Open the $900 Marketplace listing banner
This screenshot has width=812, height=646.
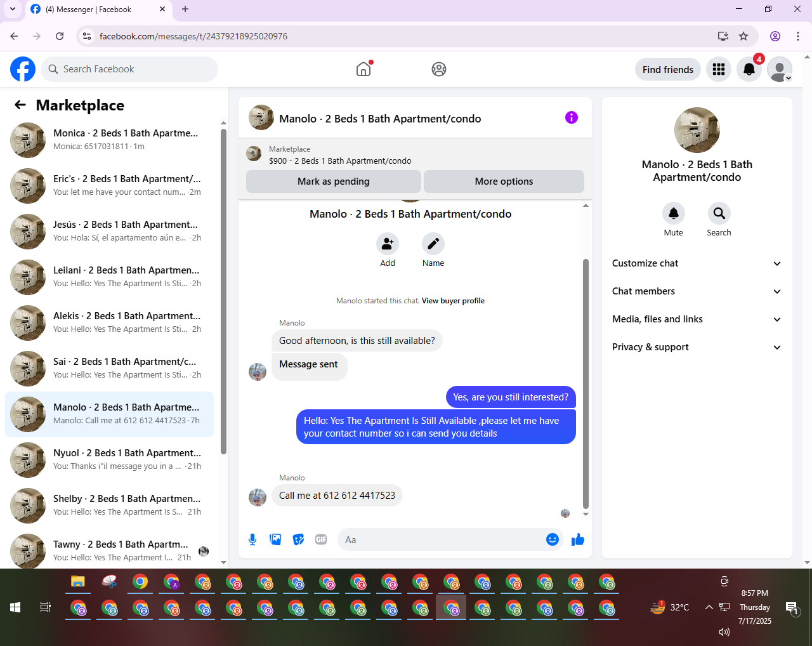tap(415, 155)
